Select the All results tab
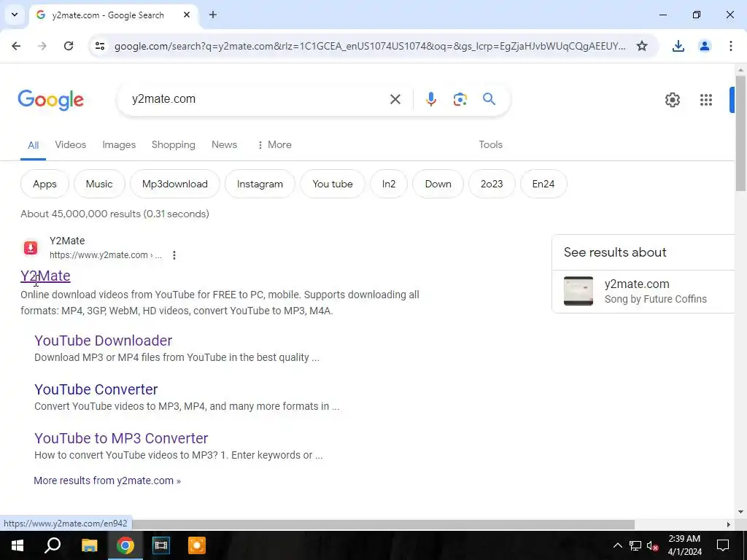Image resolution: width=747 pixels, height=560 pixels. point(33,145)
